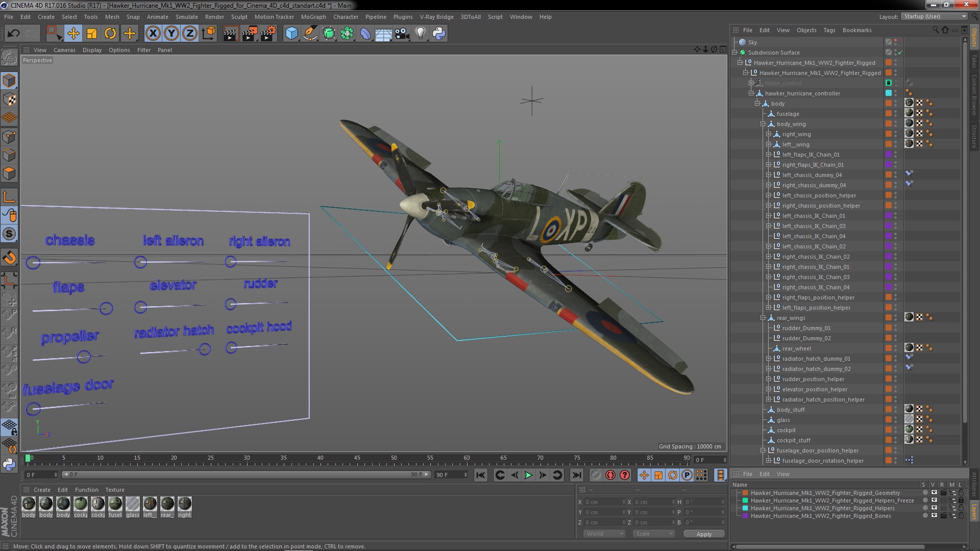Add a Cube primitive object
Viewport: 980px width, 551px height.
(291, 34)
